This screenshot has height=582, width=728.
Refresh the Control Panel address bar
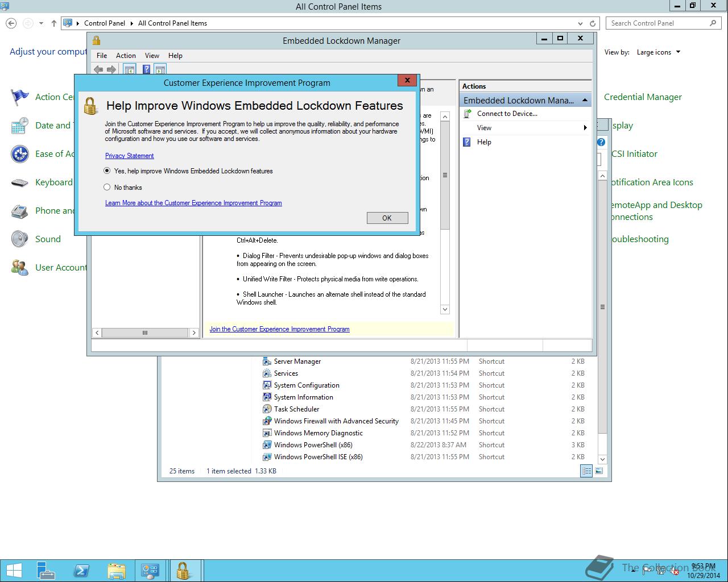(593, 23)
